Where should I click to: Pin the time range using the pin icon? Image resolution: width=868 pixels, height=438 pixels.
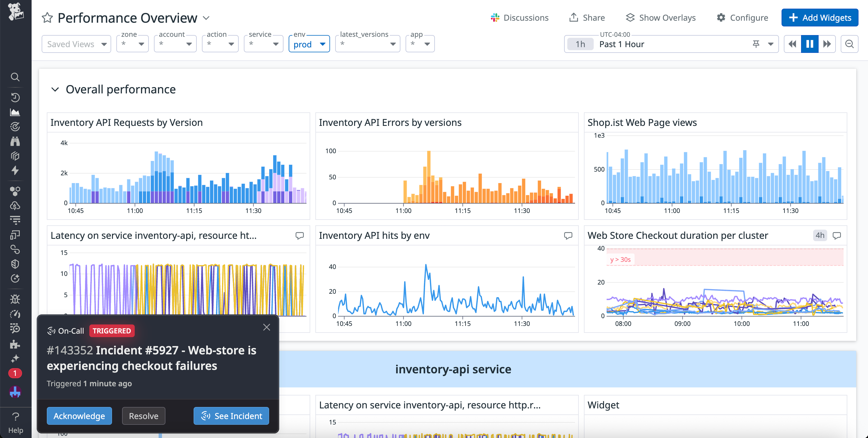pyautogui.click(x=756, y=44)
